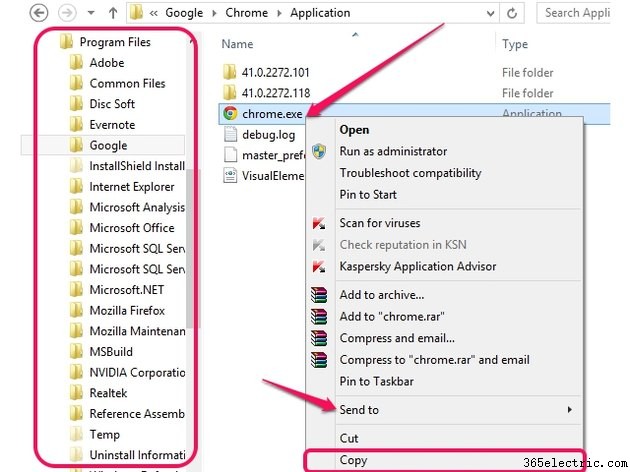Select Program Files in the tree
This screenshot has width=630, height=472.
[x=115, y=42]
